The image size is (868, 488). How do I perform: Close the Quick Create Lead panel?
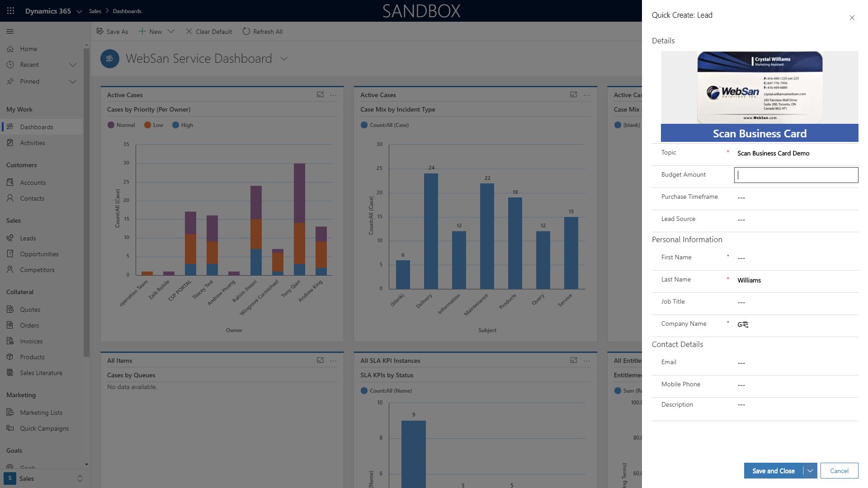tap(852, 18)
